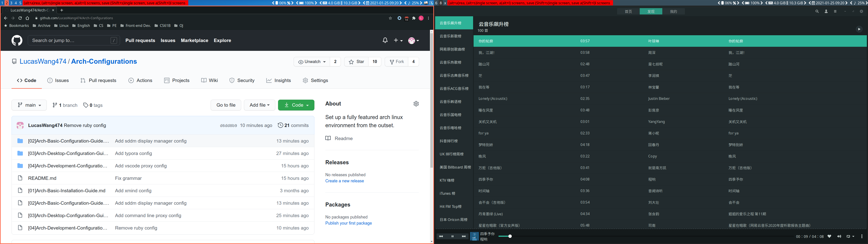Skip to the next track

click(x=464, y=236)
